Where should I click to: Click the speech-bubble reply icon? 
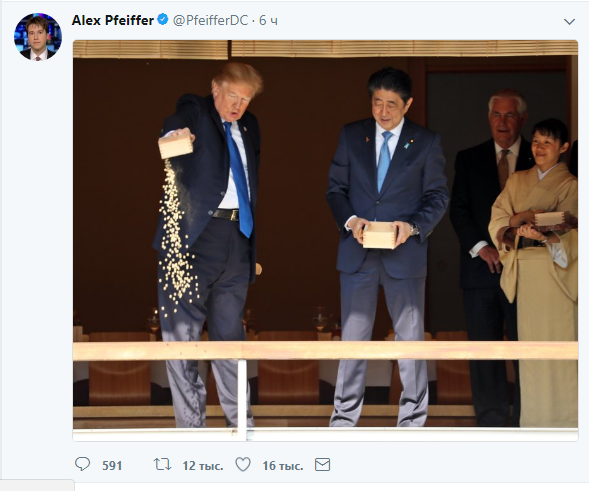point(82,464)
